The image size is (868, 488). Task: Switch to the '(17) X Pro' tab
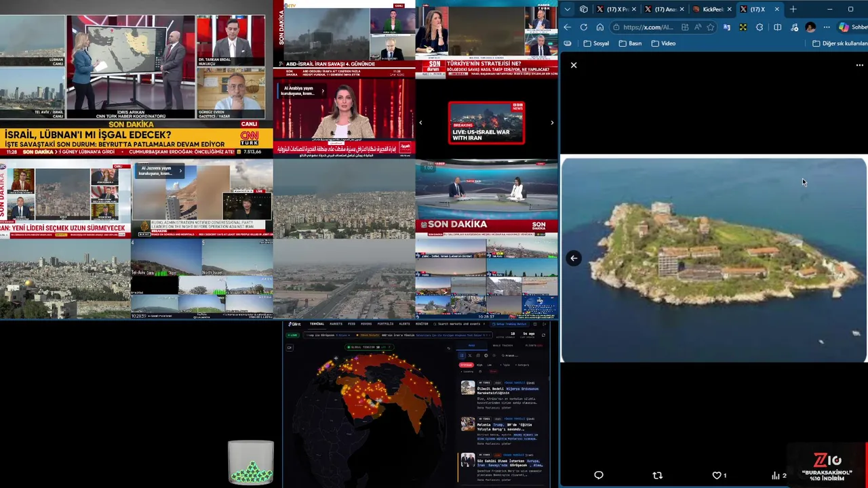[616, 9]
